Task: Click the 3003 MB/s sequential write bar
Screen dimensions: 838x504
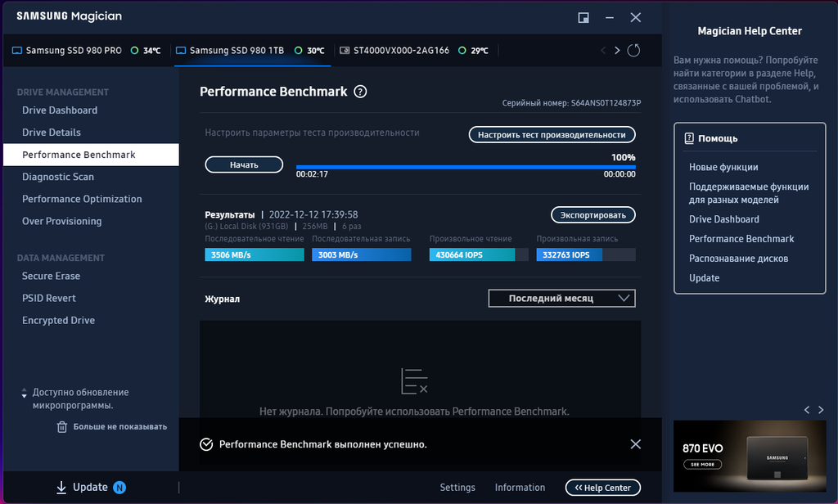Action: (361, 254)
